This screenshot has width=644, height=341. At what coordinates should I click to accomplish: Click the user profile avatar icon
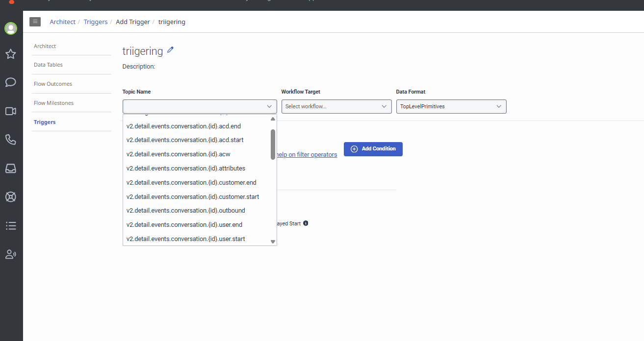[x=11, y=28]
